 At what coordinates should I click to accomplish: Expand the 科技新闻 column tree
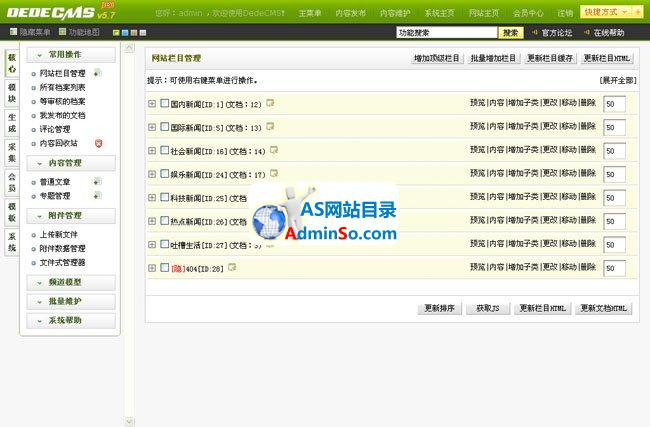[x=152, y=198]
